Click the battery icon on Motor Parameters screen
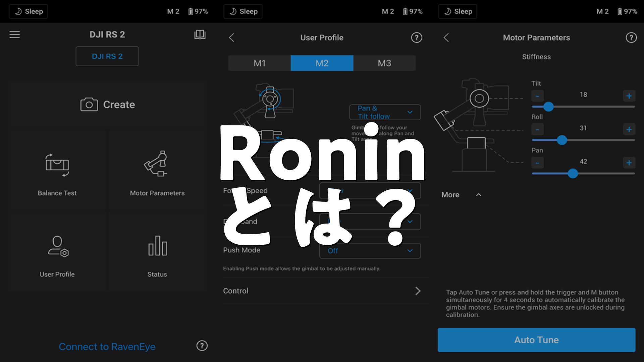The width and height of the screenshot is (644, 362). click(620, 11)
